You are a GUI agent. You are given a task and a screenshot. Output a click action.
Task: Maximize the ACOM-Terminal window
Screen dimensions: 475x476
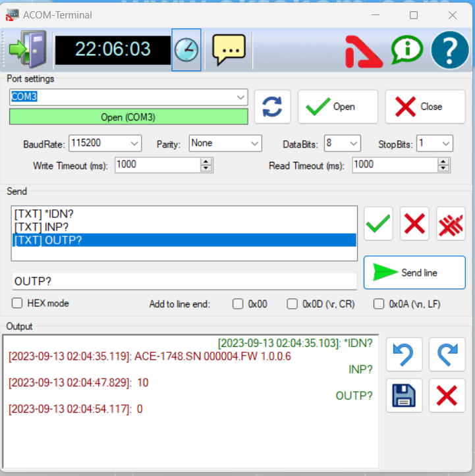(414, 15)
